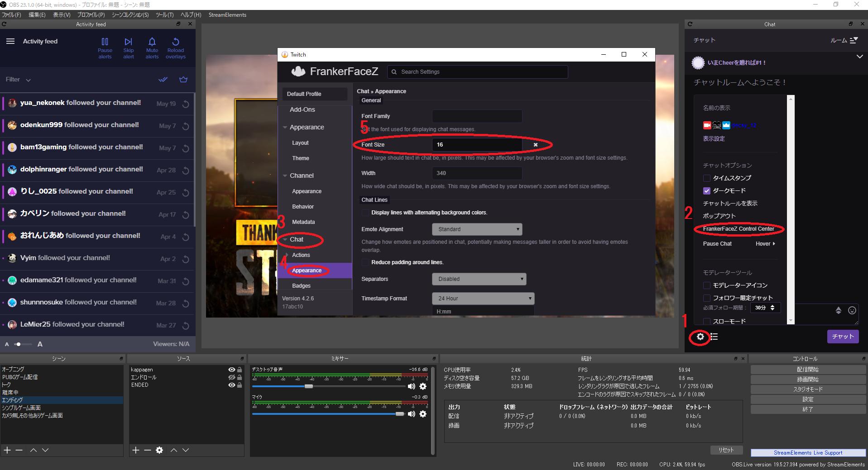Image resolution: width=868 pixels, height=470 pixels.
Task: Open the Filter dropdown in Activity feed
Action: (x=18, y=80)
